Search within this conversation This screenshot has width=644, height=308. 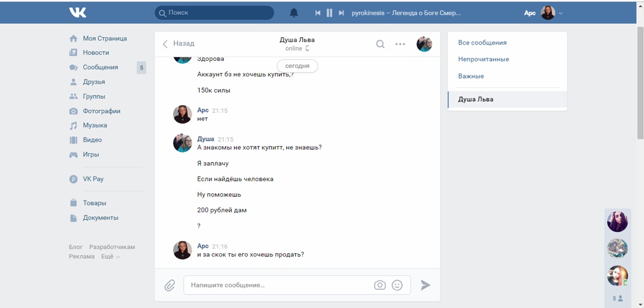point(380,44)
